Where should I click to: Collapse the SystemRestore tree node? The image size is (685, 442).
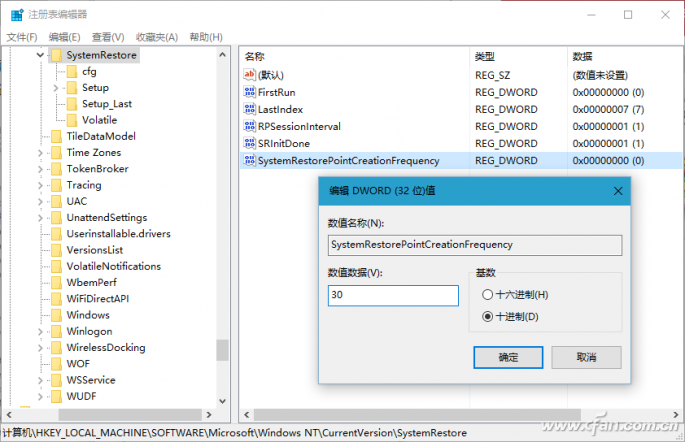[40, 55]
